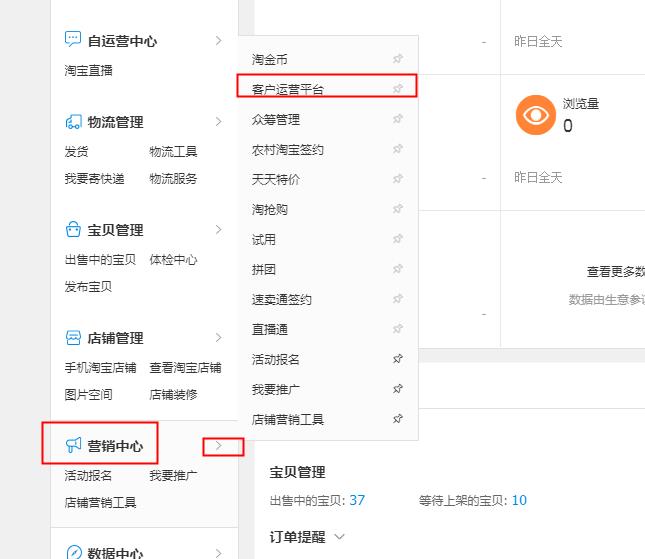Screen dimensions: 645x559
Task: Open the 淘宝直播 sidebar link
Action: [88, 70]
